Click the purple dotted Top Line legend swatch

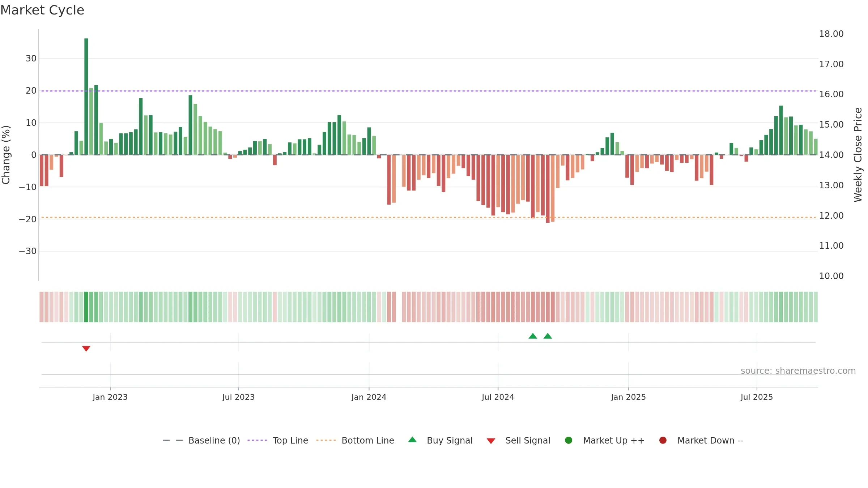pos(257,440)
